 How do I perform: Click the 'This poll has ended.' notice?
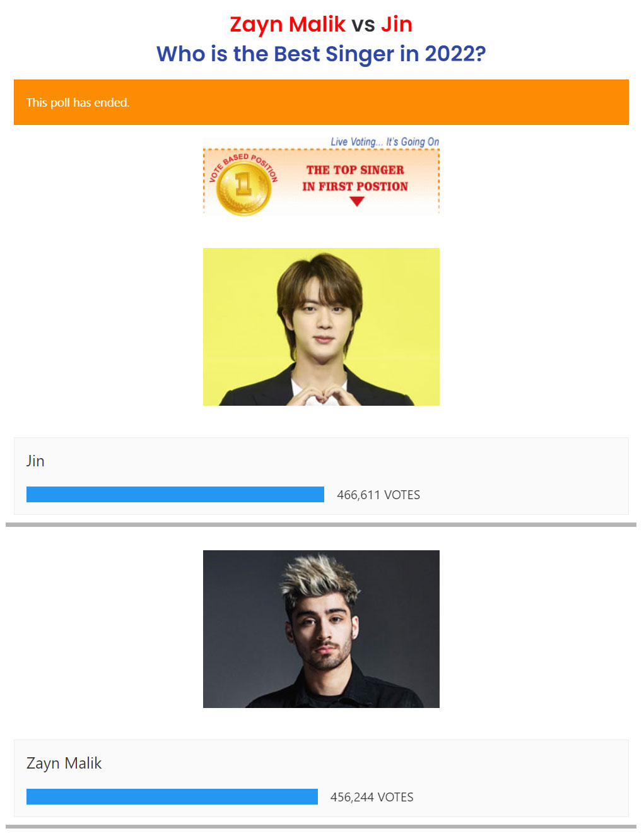tap(78, 102)
